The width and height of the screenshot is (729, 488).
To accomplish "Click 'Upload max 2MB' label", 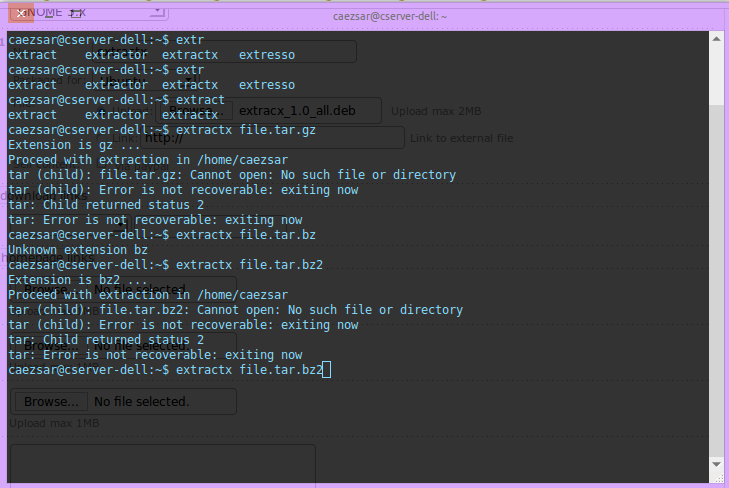I will point(436,111).
